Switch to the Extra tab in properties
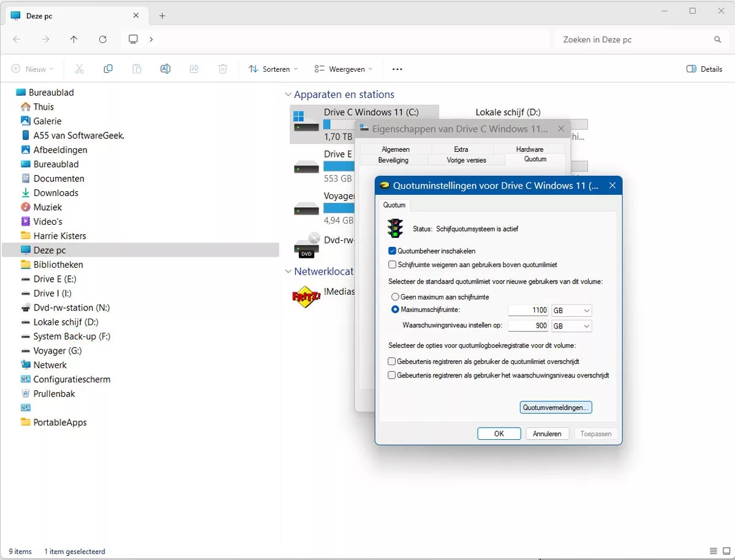Viewport: 735px width, 560px height. coord(461,149)
